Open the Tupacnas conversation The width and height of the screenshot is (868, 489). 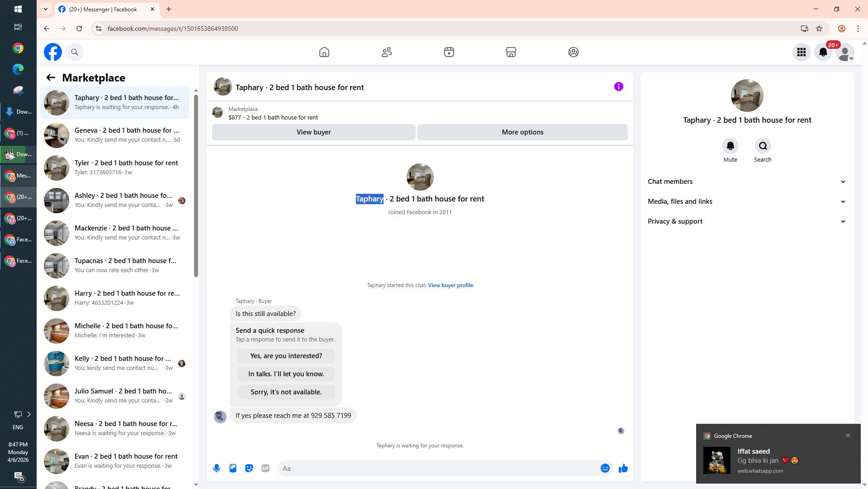tap(115, 266)
